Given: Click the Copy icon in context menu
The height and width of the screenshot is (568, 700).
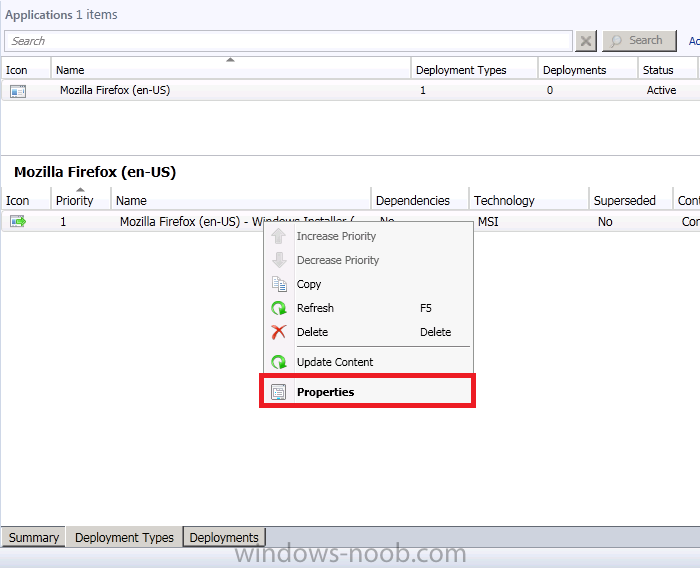Looking at the screenshot, I should pos(279,284).
